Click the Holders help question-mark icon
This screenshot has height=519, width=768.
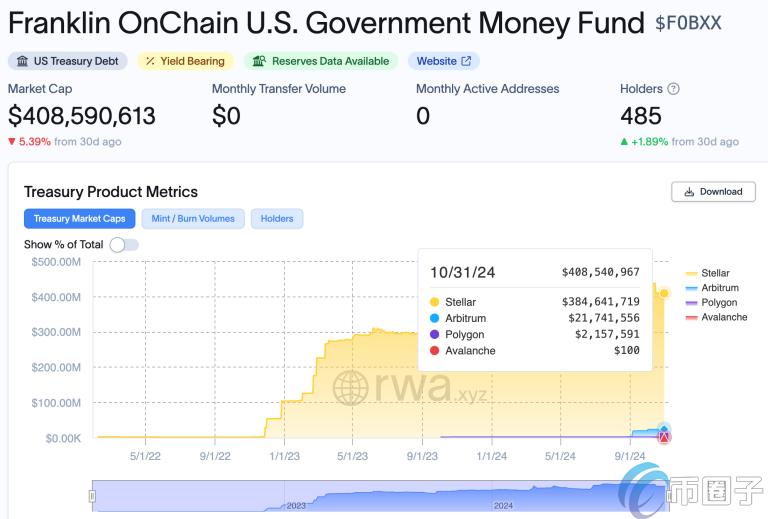point(673,89)
